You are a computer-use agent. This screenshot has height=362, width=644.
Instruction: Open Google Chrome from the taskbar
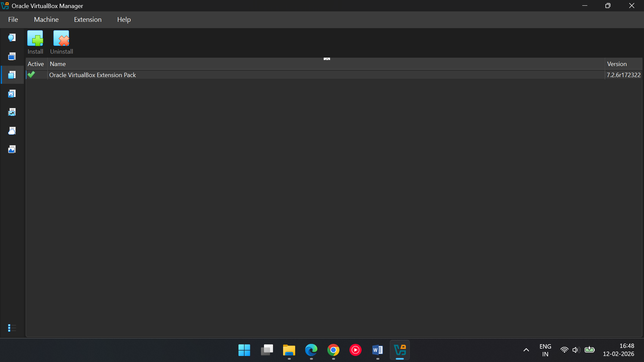[333, 350]
